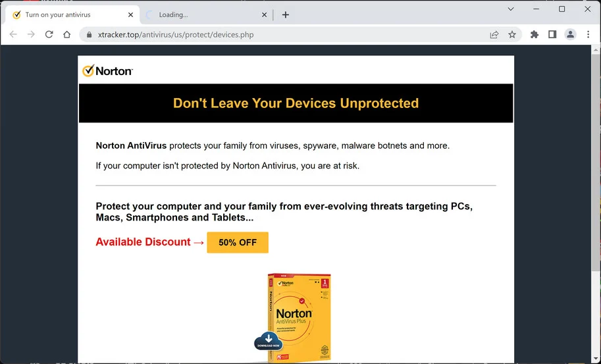Toggle the browser side panel icon
The height and width of the screenshot is (364, 601).
point(552,34)
